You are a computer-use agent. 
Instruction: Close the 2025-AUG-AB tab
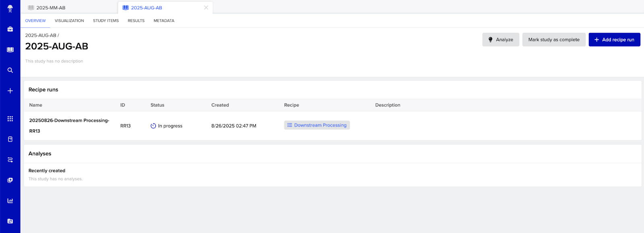click(206, 8)
